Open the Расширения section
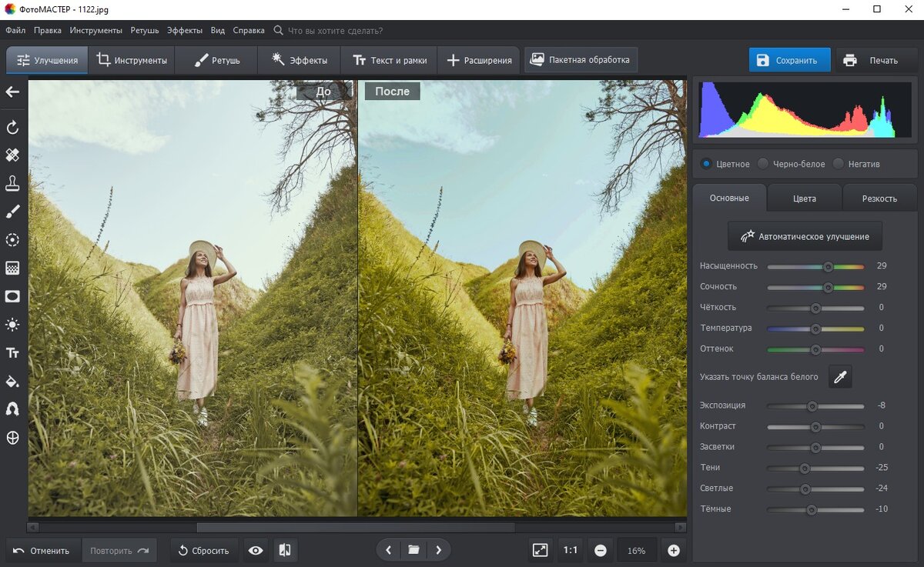This screenshot has height=567, width=924. (479, 60)
